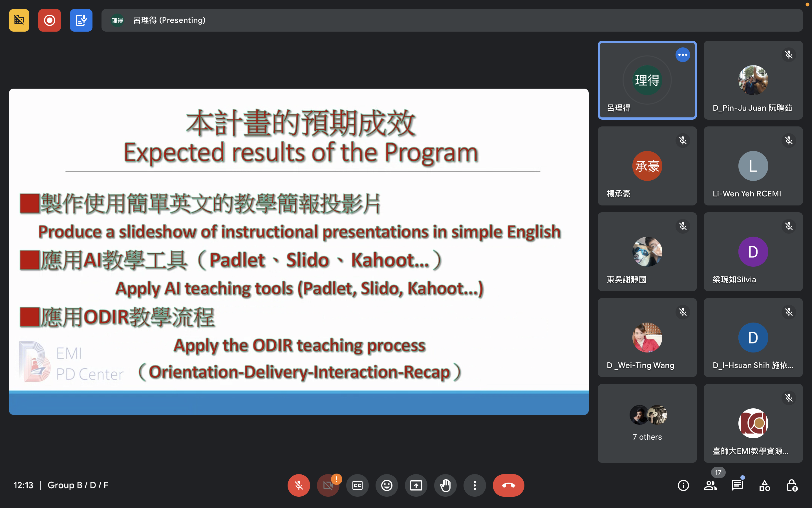The width and height of the screenshot is (812, 508).
Task: Click the 呂理得 (Presenting) banner
Action: 452,20
